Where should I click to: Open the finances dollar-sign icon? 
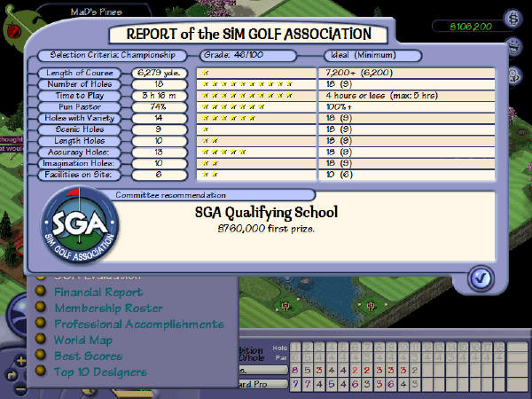click(513, 19)
